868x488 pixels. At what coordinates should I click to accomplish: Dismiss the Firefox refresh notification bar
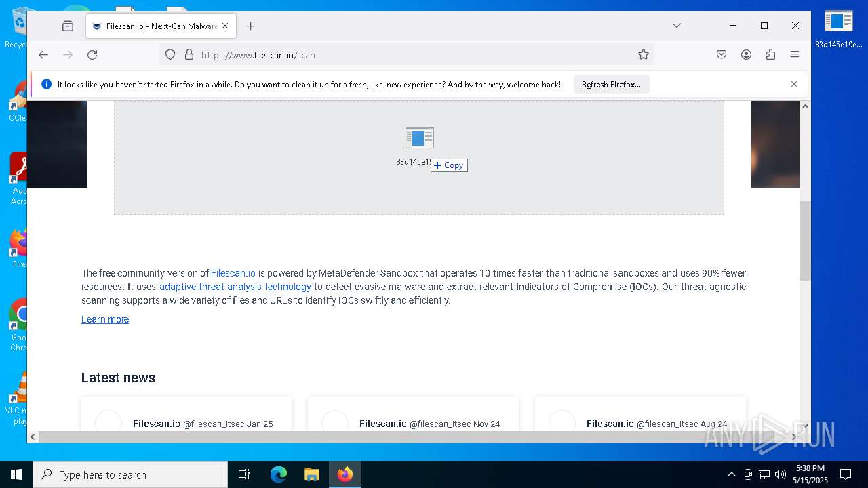(794, 84)
